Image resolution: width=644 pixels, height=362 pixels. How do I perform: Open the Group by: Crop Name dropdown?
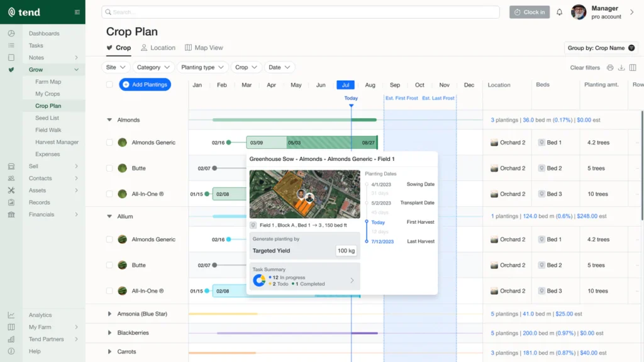(x=601, y=48)
